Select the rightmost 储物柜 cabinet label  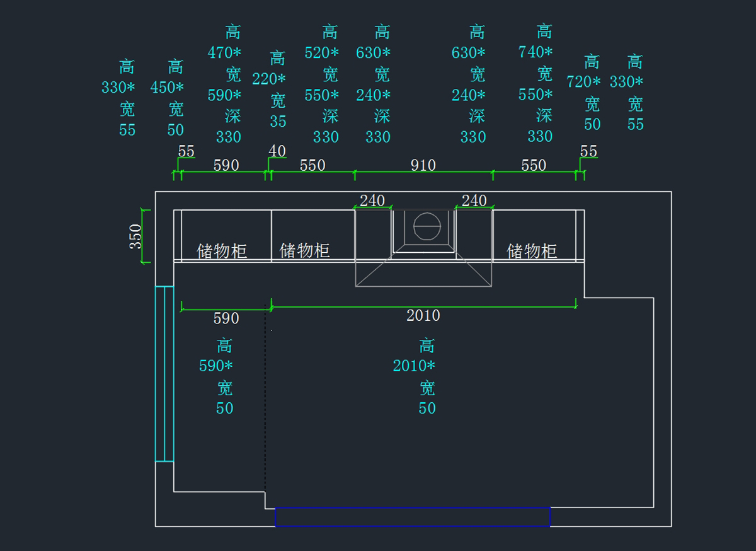point(532,251)
